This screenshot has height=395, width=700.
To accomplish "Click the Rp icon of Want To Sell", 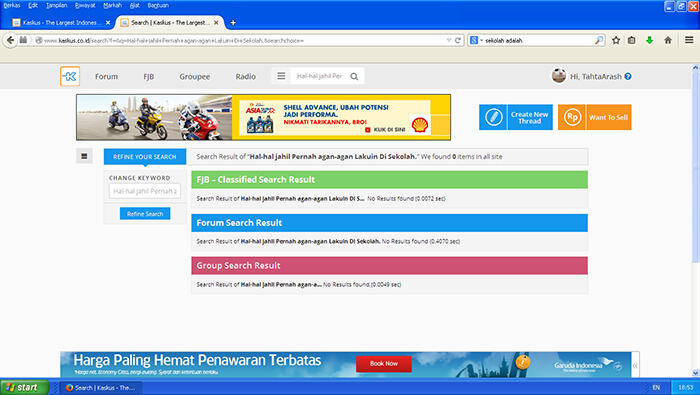I will [572, 117].
